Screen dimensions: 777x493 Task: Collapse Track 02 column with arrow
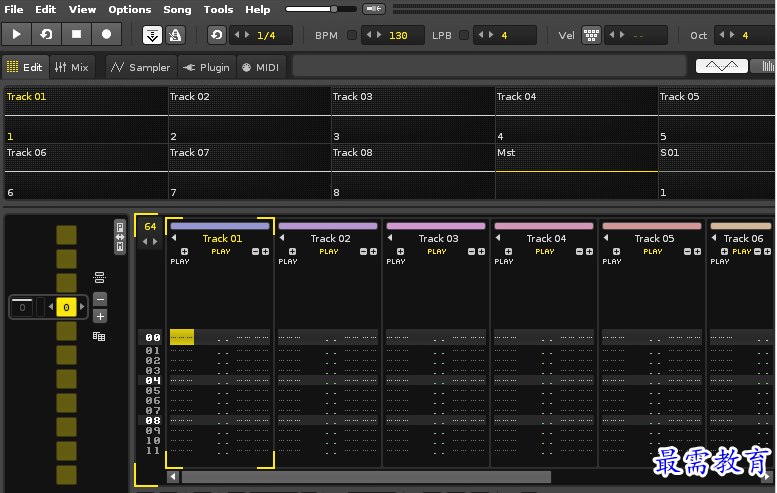(282, 238)
